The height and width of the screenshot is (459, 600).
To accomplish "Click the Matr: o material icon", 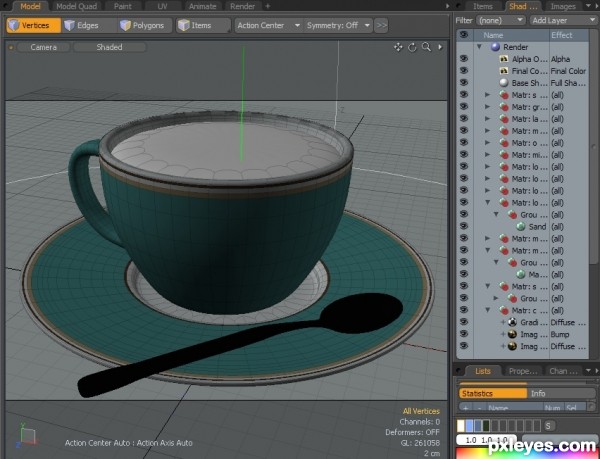I will 504,143.
